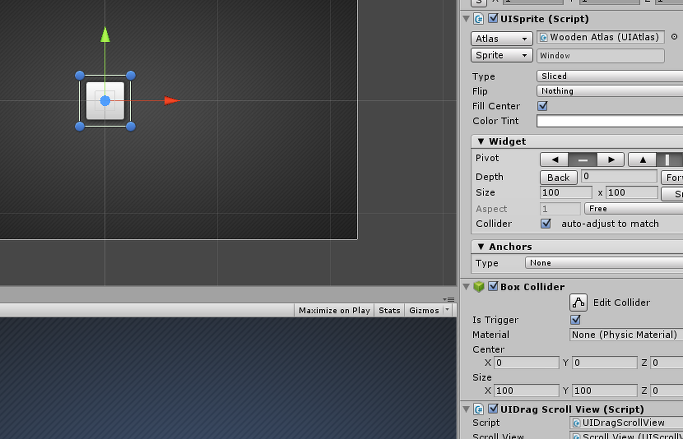Click the Depth value field
683x439 pixels.
(x=619, y=176)
